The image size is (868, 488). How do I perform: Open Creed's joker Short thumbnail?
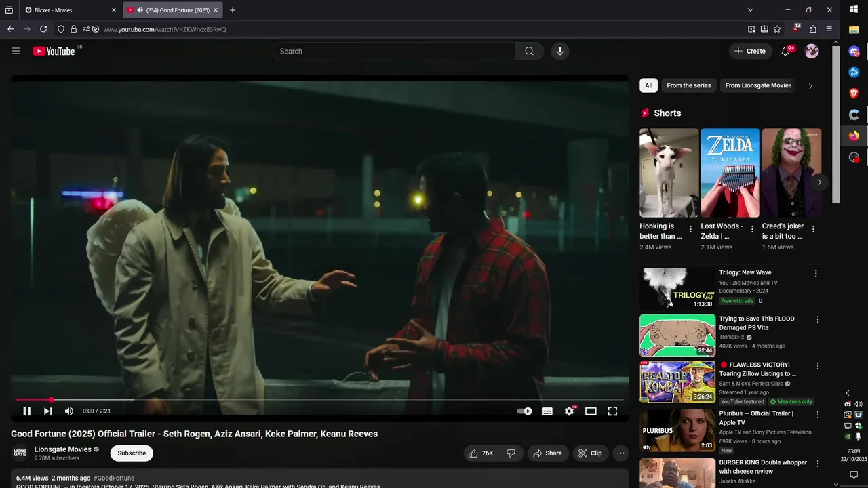(791, 173)
